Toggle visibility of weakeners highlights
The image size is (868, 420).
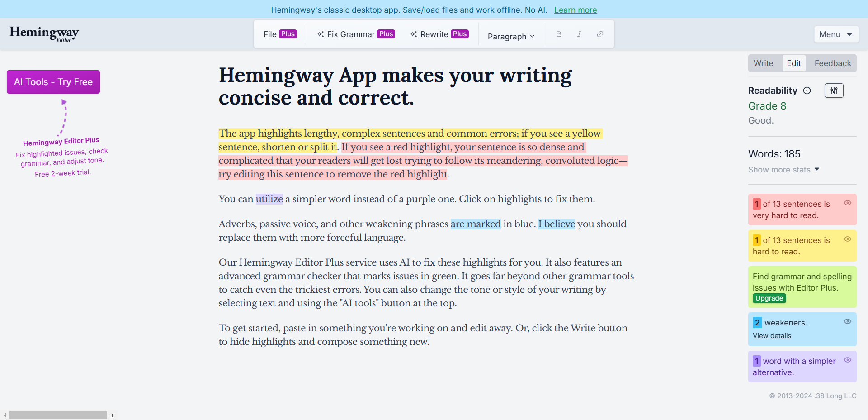pos(848,321)
